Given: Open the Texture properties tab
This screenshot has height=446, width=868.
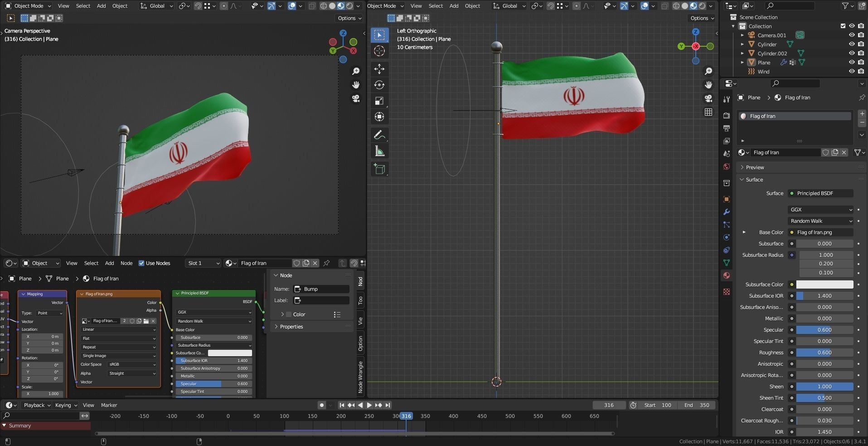Looking at the screenshot, I should (x=727, y=292).
